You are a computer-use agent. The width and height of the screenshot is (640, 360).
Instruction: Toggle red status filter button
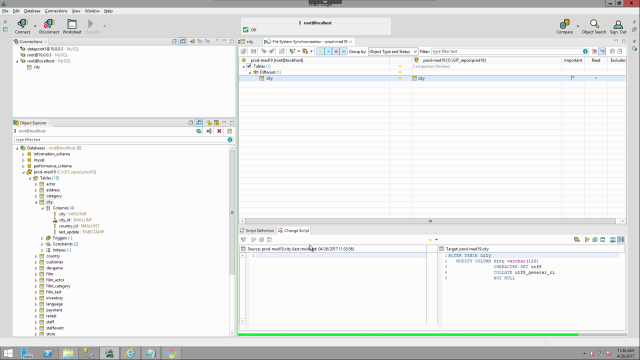pos(336,51)
